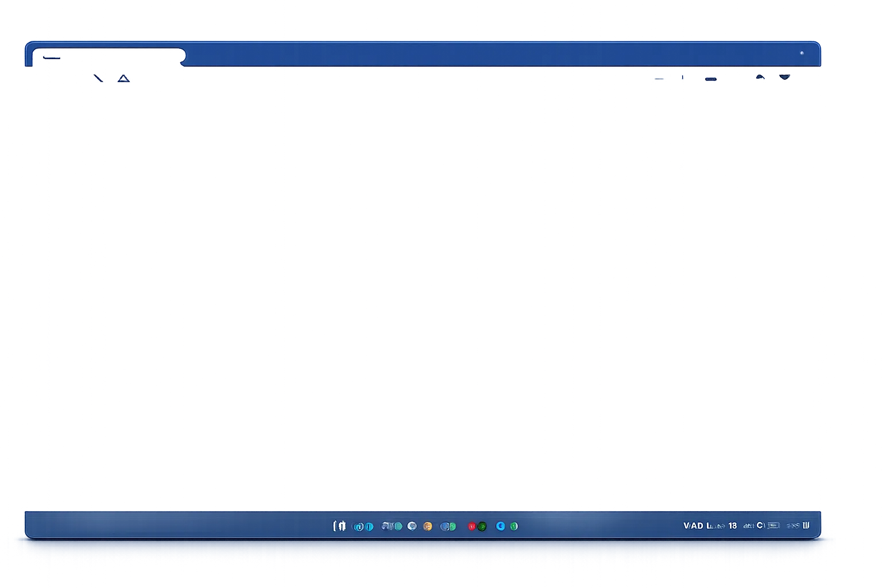Open the orange circular taskbar icon

tap(427, 526)
